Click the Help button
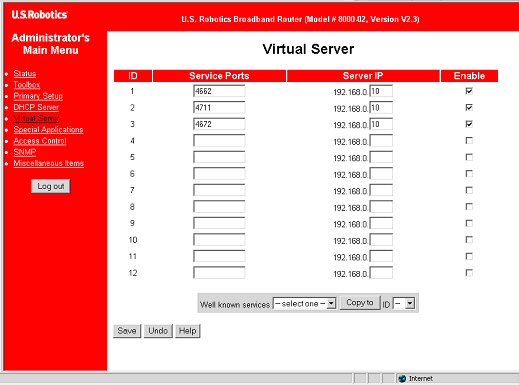 coord(187,331)
